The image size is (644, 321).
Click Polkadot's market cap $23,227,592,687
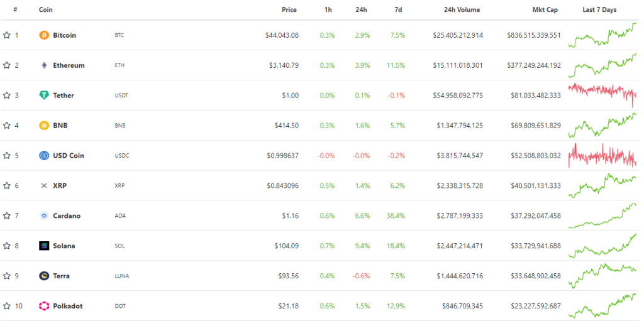coord(536,306)
